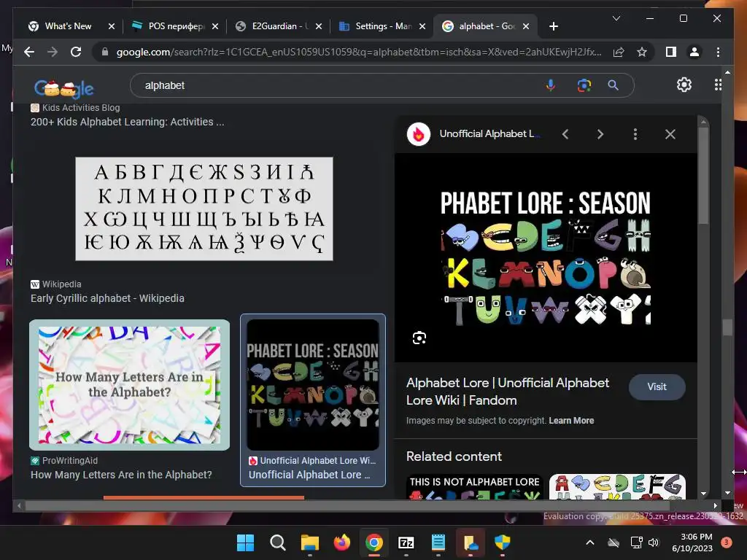Open 7-Zip from the taskbar
Screen dimensions: 747x560
pos(406,542)
